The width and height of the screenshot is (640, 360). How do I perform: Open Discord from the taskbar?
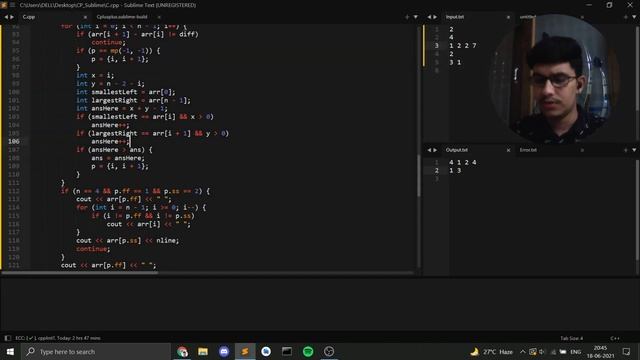224,351
